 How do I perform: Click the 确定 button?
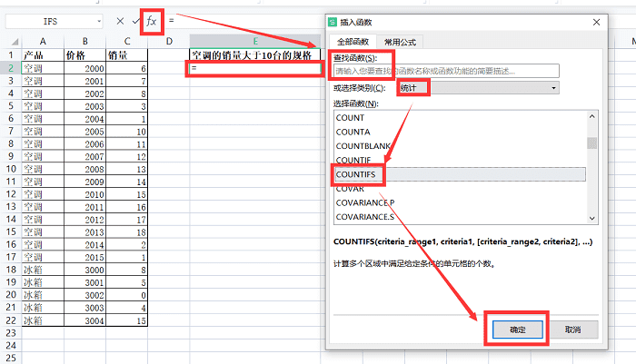(518, 330)
